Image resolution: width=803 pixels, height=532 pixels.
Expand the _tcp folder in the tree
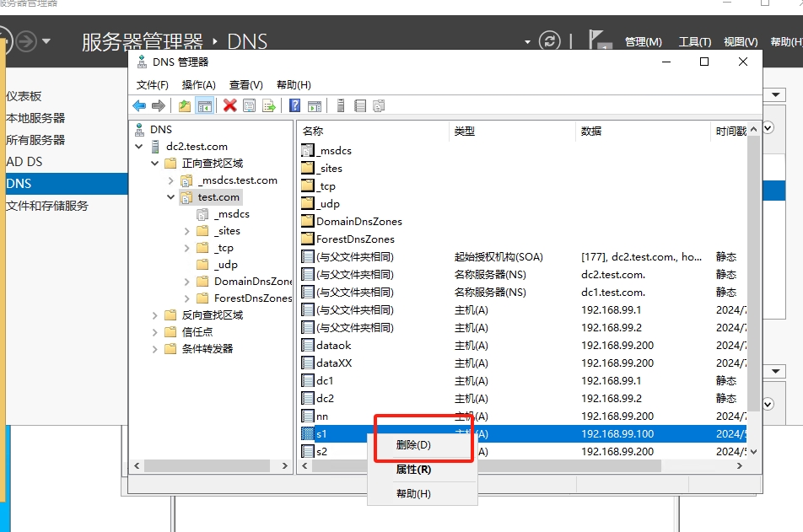click(187, 248)
